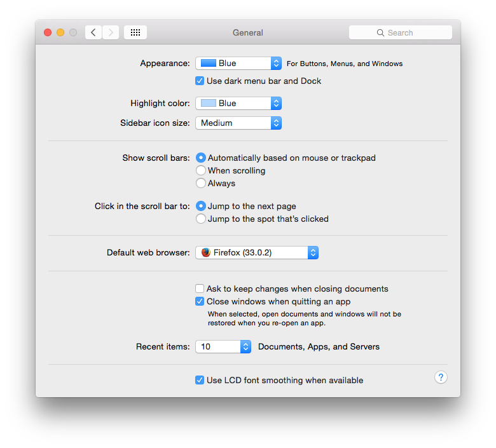Toggle Use LCD font smoothing checkbox
This screenshot has width=496, height=448.
[x=200, y=380]
